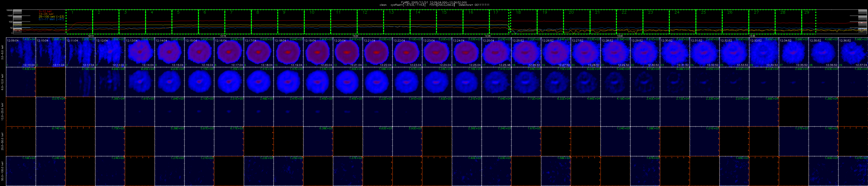Screen dimensions: 868x186
Task: Click the yellow 25-100 keV (-23) legend entry
Action: click(x=51, y=16)
